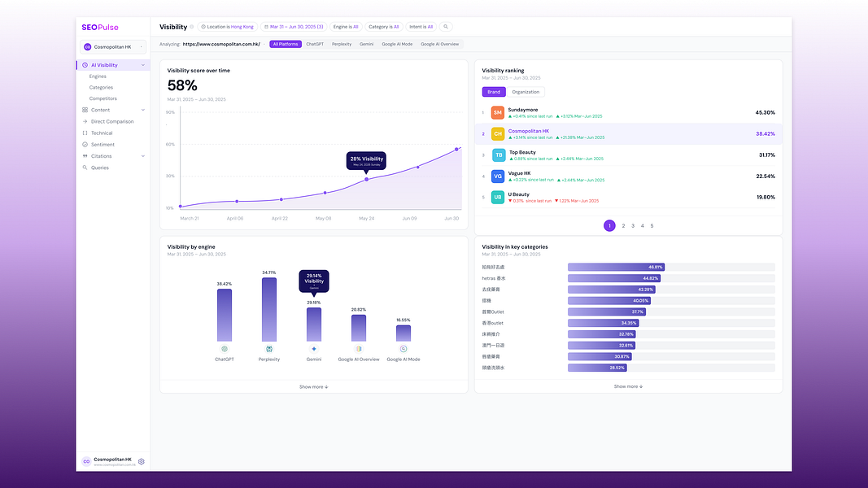Click the Vogue HK VG brand avatar
Viewport: 868px width, 488px height.
pos(498,176)
